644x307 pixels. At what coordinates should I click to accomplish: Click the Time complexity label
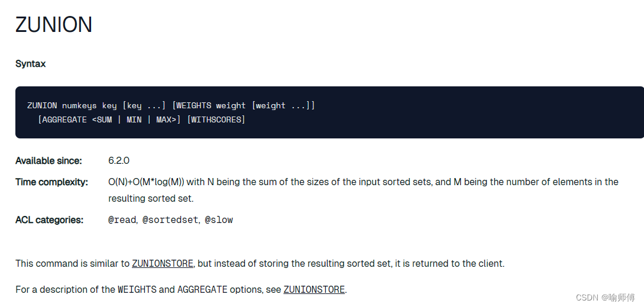51,182
